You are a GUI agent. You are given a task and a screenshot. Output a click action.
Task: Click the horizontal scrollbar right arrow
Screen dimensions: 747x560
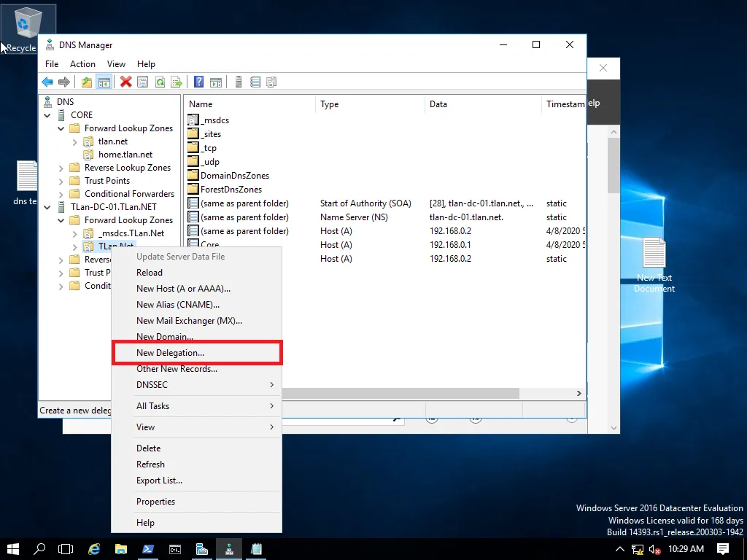tap(578, 393)
